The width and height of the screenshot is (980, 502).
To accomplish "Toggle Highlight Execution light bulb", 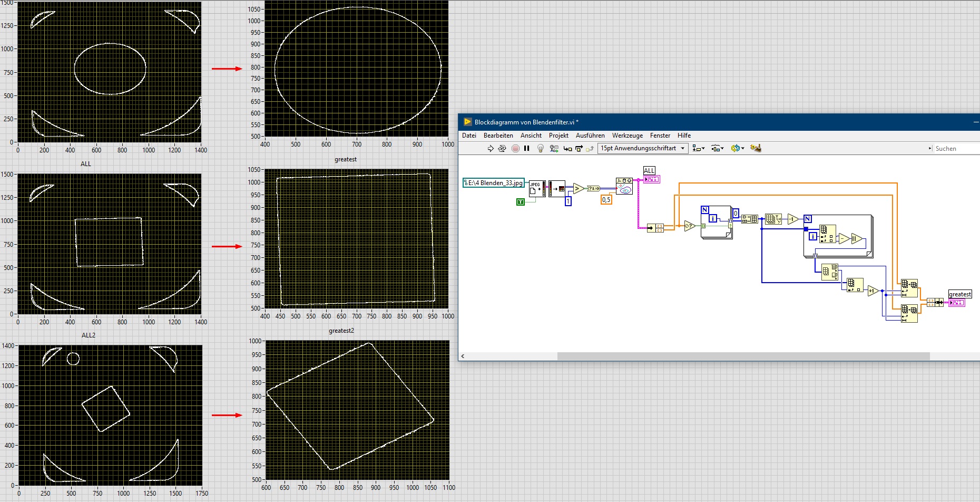I will click(540, 149).
